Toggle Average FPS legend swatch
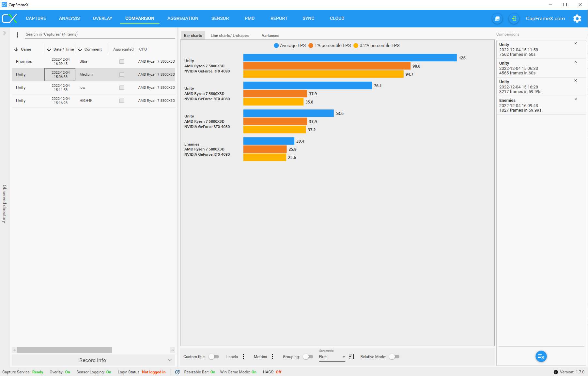 (x=276, y=46)
